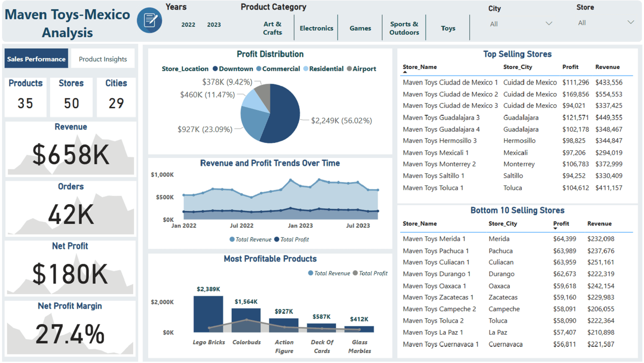Select 'Maven Toys Campeche 2' store name
The height and width of the screenshot is (363, 644).
pos(439,309)
